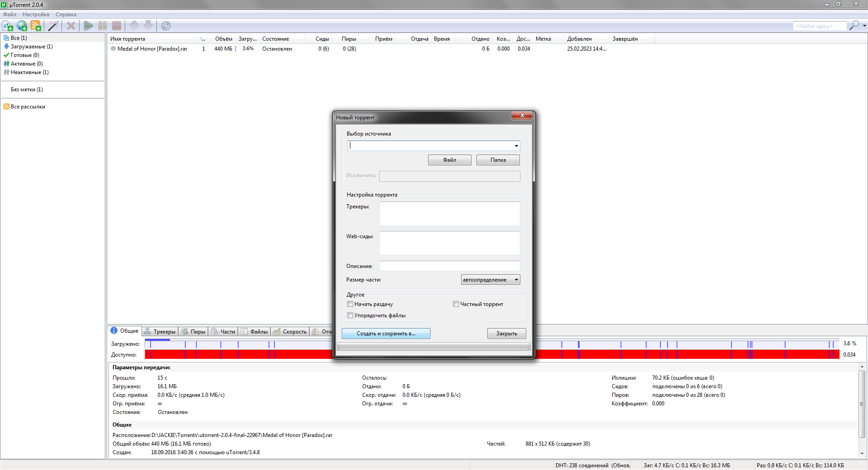Viewport: 868px width, 470px height.
Task: Click Add Torrent from URL globe icon
Action: (x=22, y=26)
